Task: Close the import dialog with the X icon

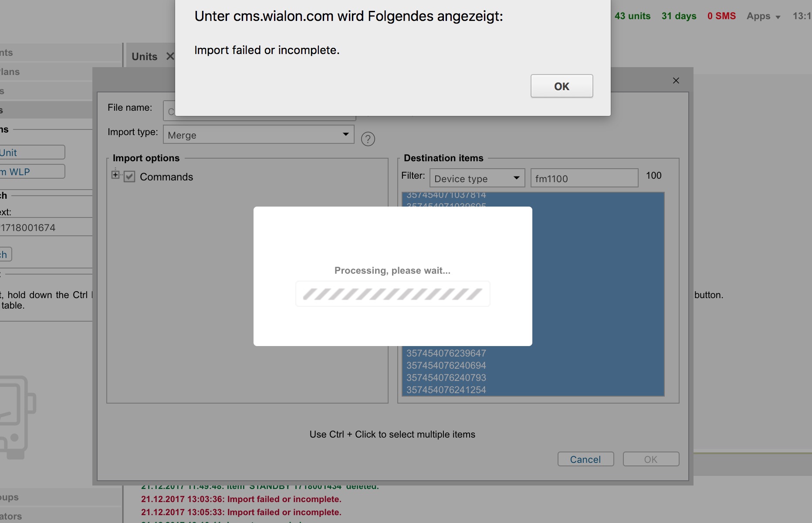Action: [676, 81]
